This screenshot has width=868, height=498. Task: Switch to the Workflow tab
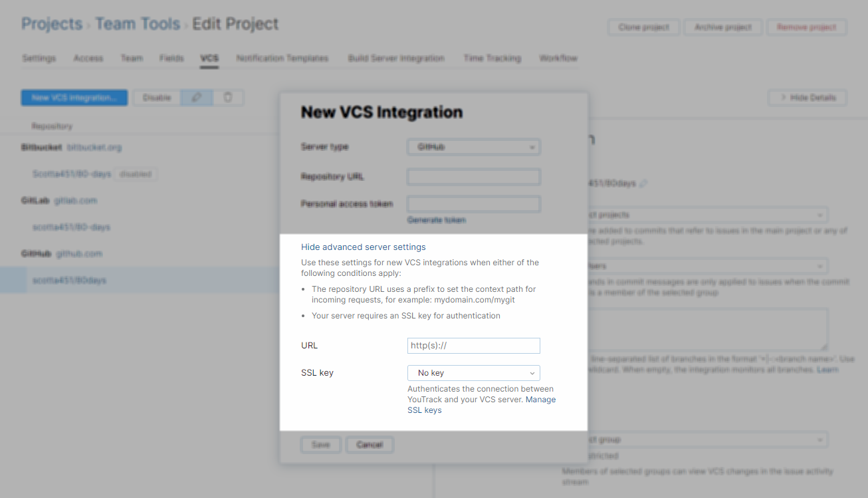[558, 59]
